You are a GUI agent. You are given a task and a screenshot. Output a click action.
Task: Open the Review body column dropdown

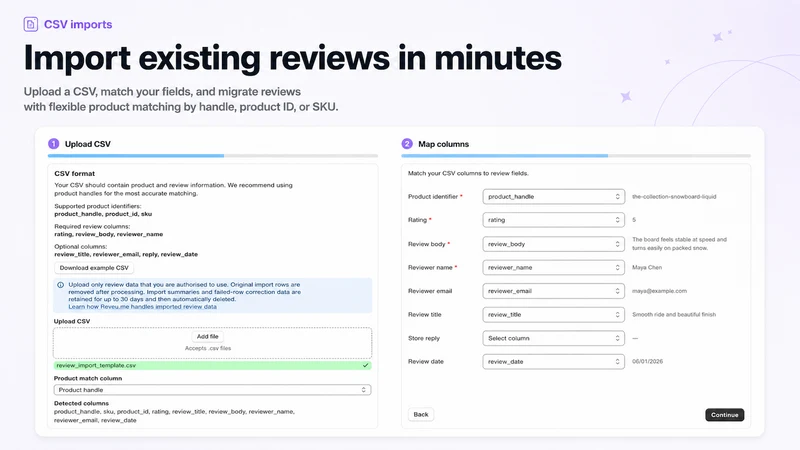click(554, 244)
